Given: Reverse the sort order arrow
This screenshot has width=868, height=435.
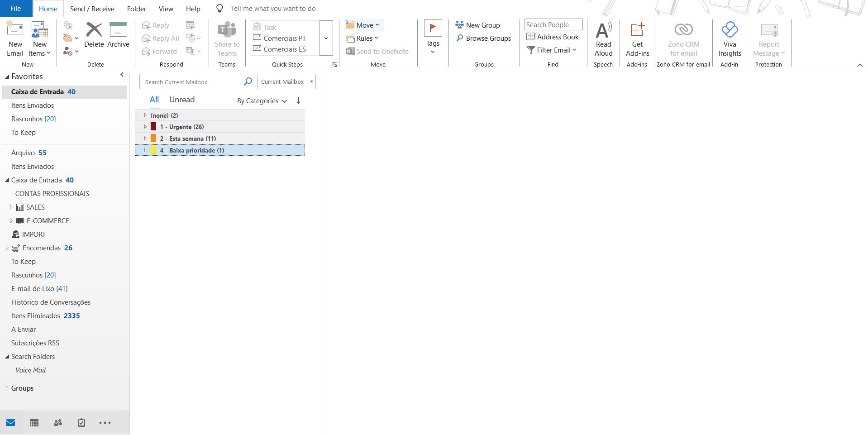Looking at the screenshot, I should point(298,100).
